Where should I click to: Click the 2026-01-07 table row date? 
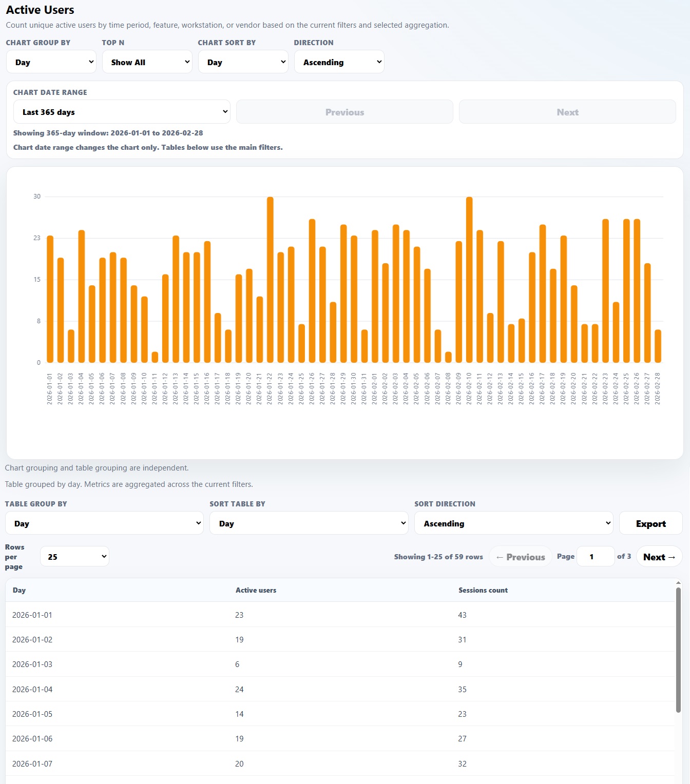click(32, 763)
